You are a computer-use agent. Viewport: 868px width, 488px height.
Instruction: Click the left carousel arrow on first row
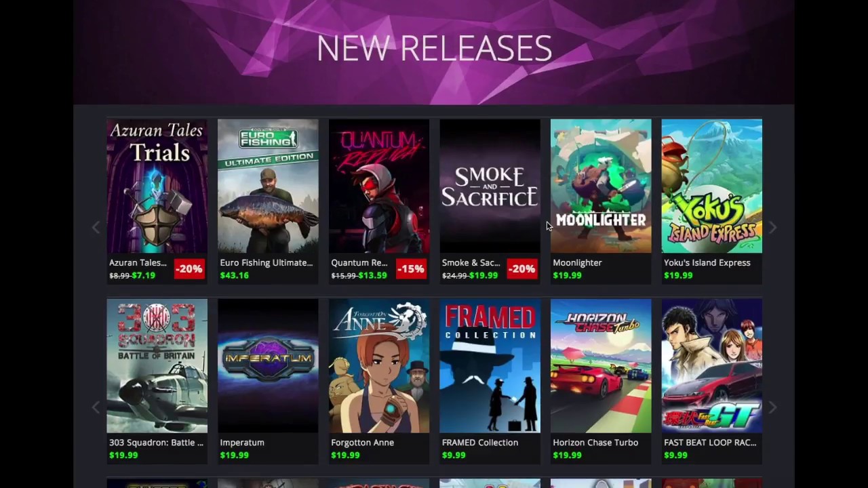pyautogui.click(x=96, y=228)
